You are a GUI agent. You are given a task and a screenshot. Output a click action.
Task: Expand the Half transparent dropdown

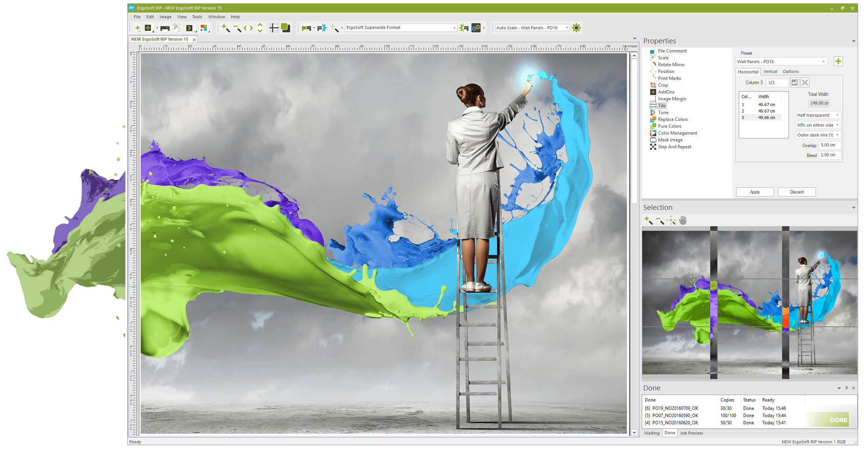click(837, 115)
